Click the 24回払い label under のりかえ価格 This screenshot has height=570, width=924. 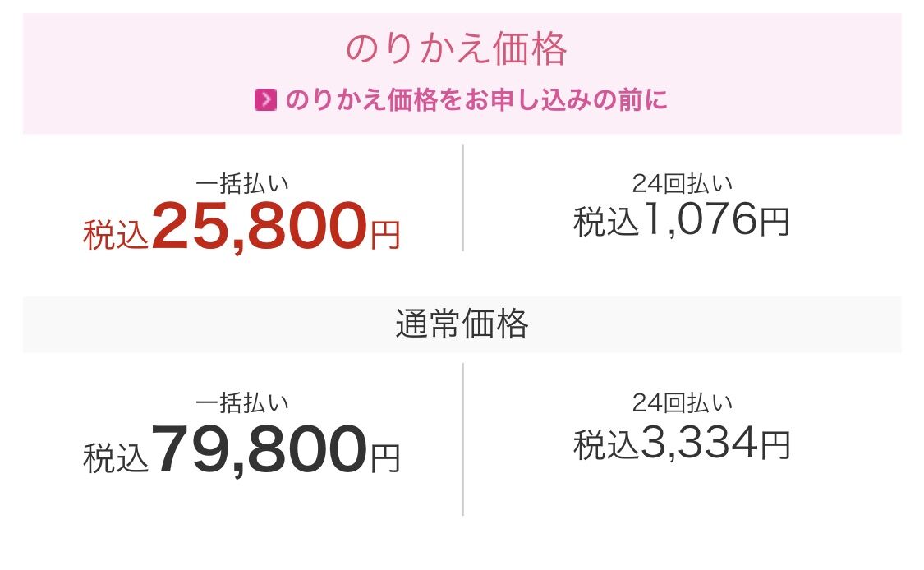coord(682,182)
